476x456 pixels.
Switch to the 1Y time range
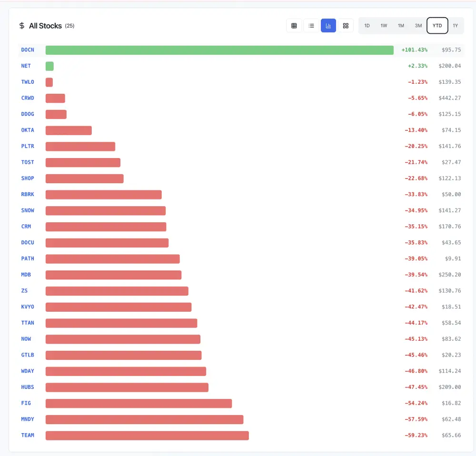click(x=455, y=26)
